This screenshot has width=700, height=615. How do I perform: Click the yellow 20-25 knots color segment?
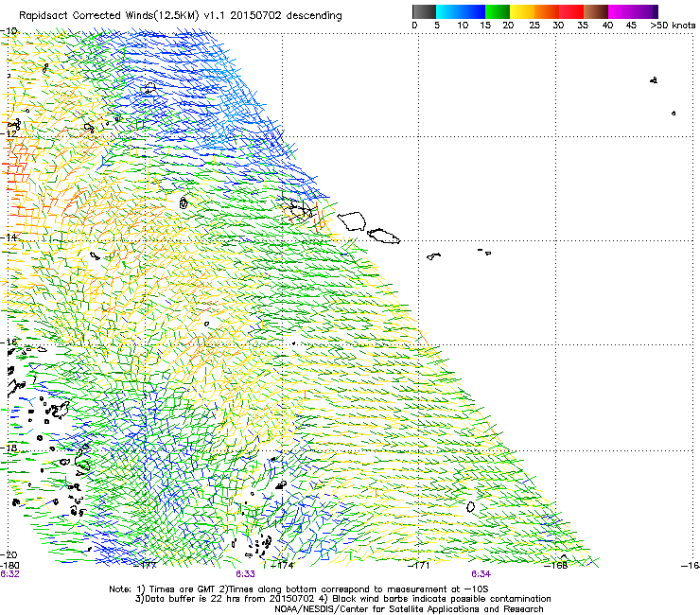pyautogui.click(x=522, y=11)
